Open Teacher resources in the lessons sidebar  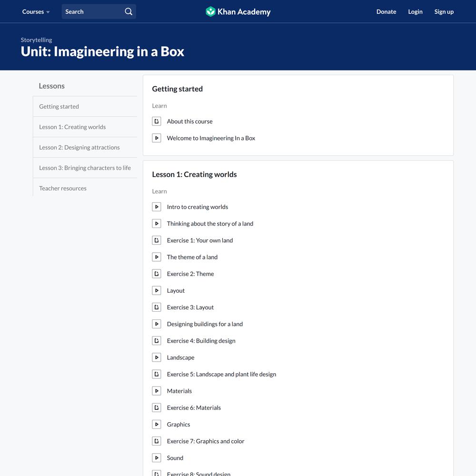pos(63,188)
